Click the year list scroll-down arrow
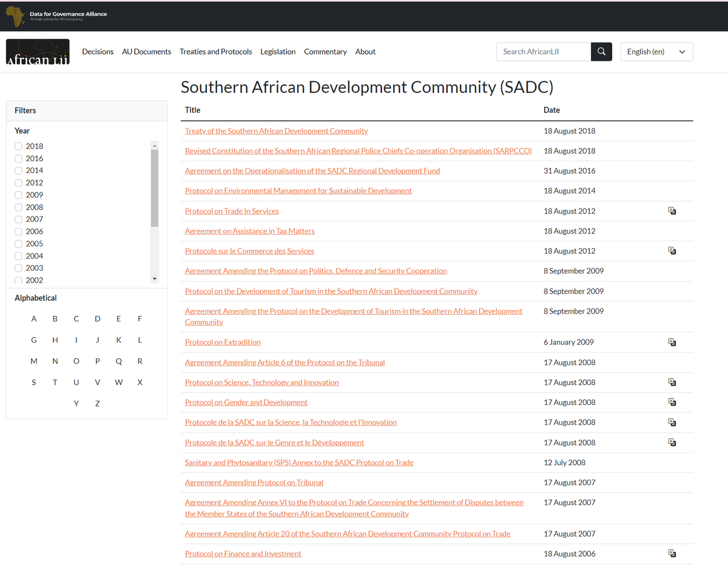Viewport: 728px width, 567px height. [155, 279]
